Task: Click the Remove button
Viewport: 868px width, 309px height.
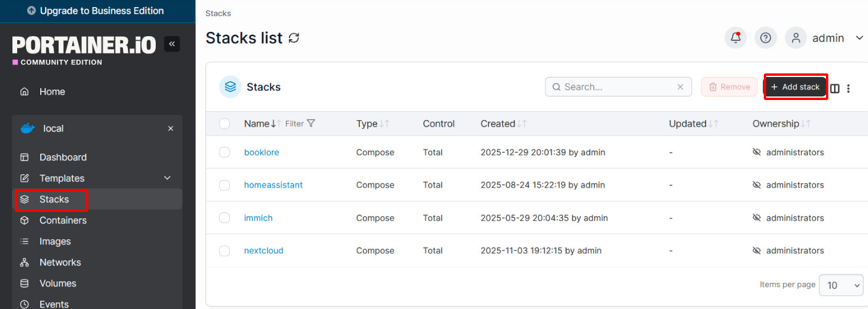Action: point(729,87)
